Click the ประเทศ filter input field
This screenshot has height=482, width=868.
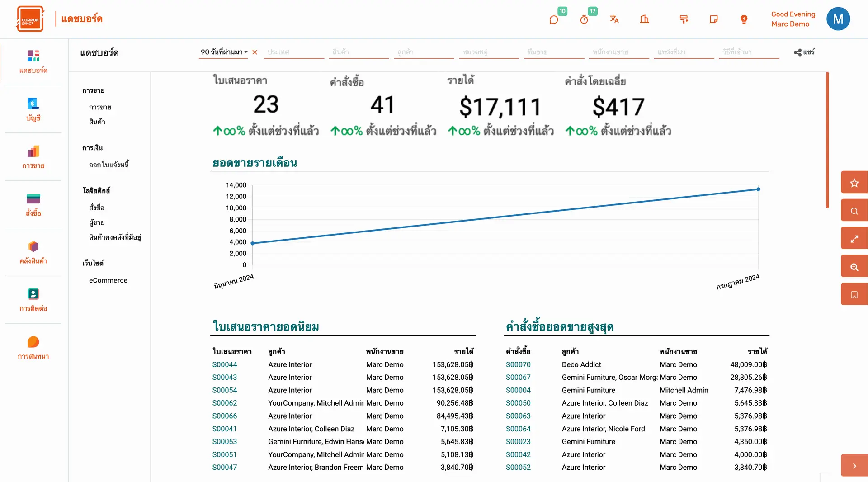tap(294, 52)
